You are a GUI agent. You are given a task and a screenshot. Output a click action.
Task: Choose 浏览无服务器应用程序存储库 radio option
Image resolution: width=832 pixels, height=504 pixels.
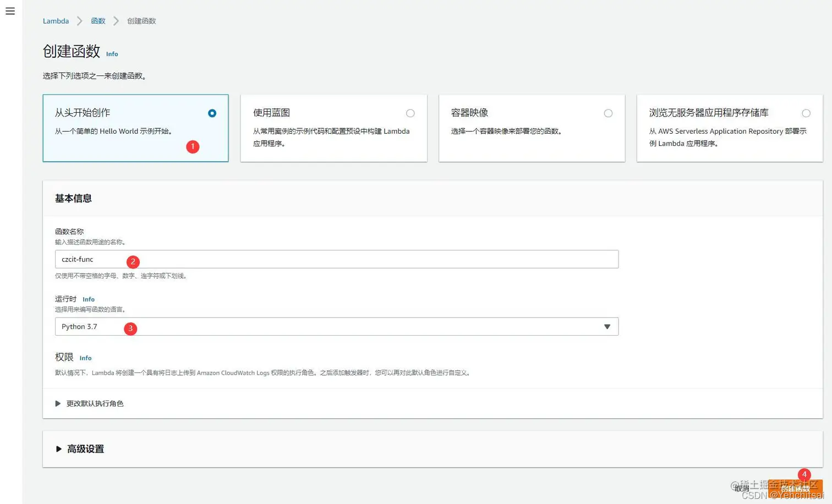[806, 113]
